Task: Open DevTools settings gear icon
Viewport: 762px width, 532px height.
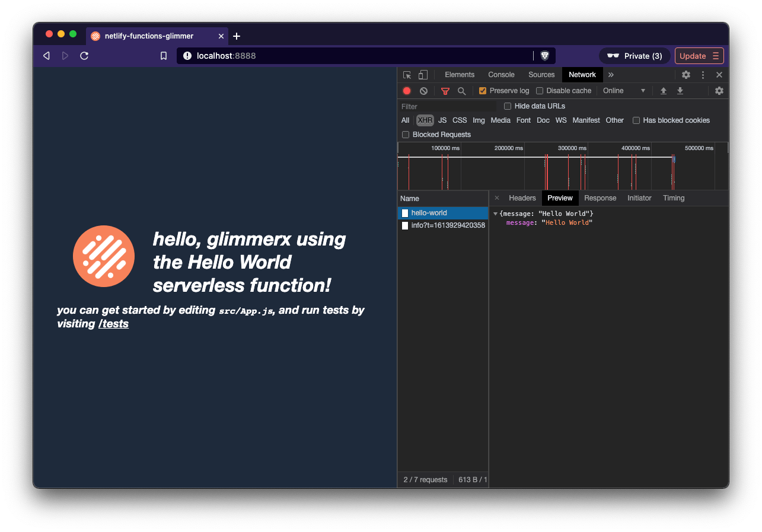Action: [x=686, y=75]
